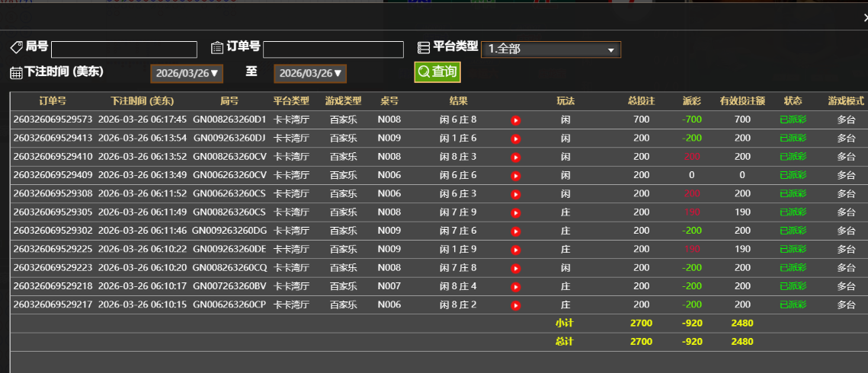
Task: Focus the 局号 input field
Action: click(124, 49)
